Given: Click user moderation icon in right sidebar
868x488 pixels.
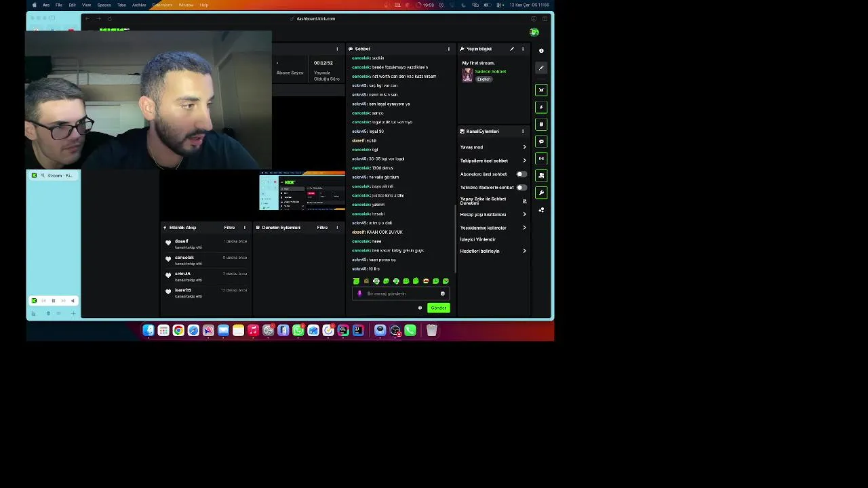Looking at the screenshot, I should 541,210.
